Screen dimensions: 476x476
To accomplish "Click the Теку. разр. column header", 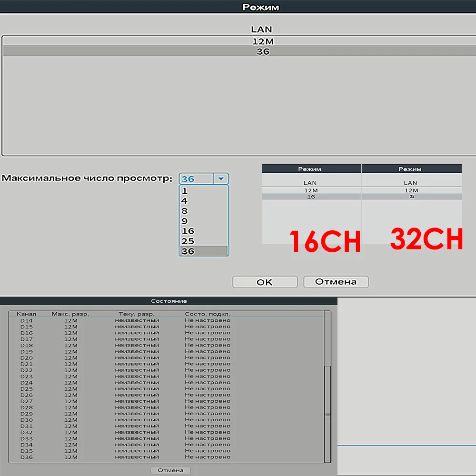I will point(137,314).
